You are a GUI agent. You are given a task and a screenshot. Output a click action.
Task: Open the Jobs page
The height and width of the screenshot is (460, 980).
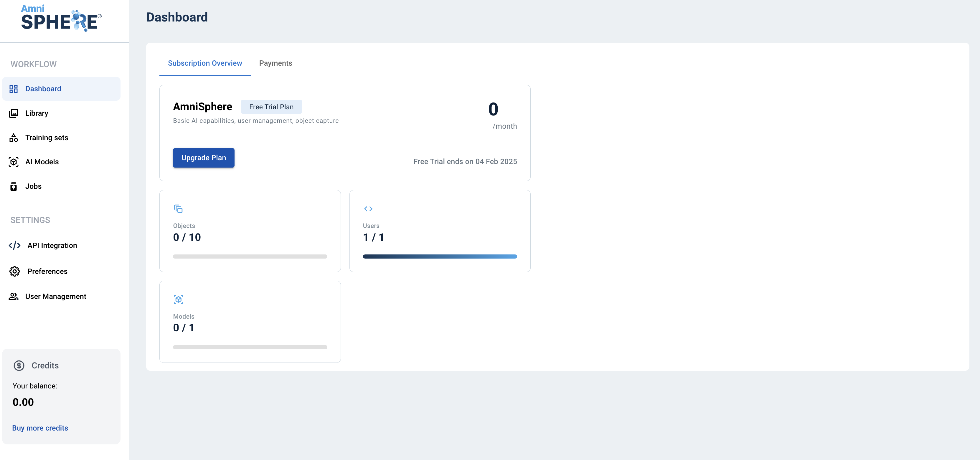(61, 186)
